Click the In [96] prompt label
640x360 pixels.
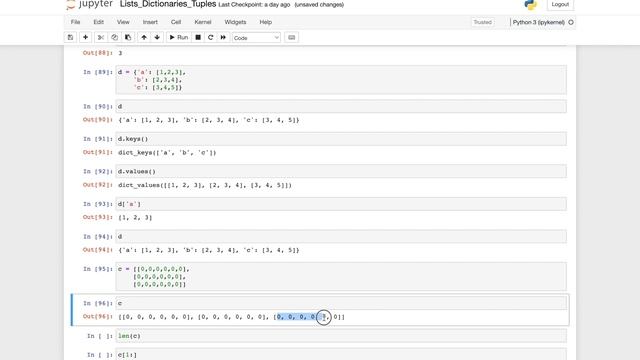coord(98,303)
